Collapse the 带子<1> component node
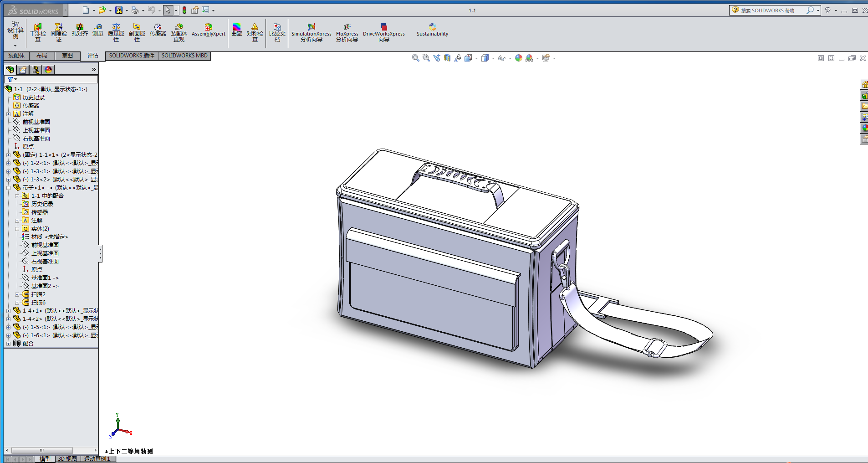The image size is (868, 463). point(9,188)
